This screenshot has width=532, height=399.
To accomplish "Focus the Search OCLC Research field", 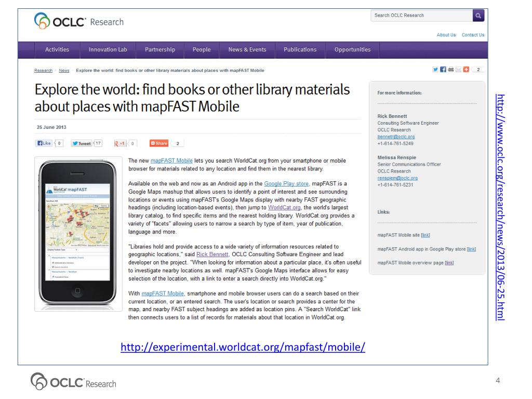I will pos(421,15).
